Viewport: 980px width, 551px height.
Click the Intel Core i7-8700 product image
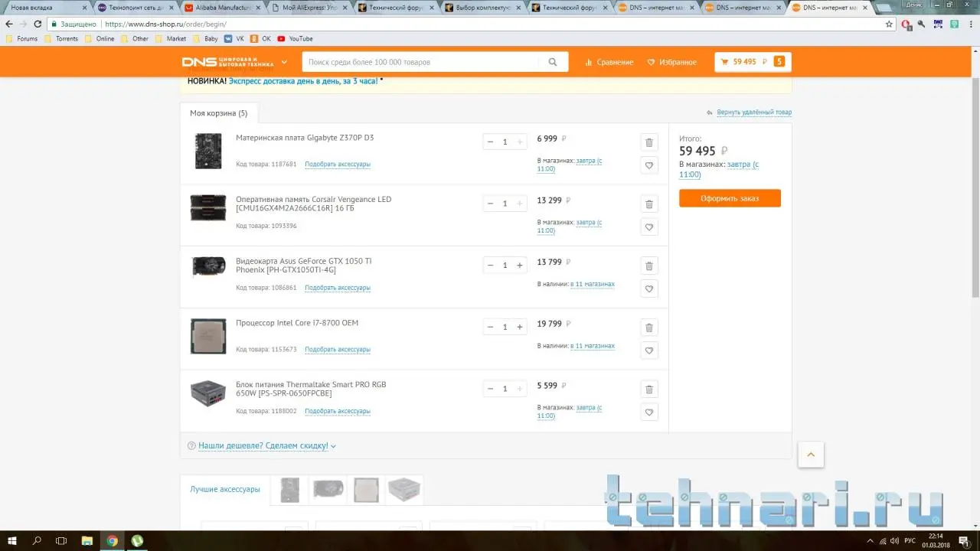pos(208,336)
